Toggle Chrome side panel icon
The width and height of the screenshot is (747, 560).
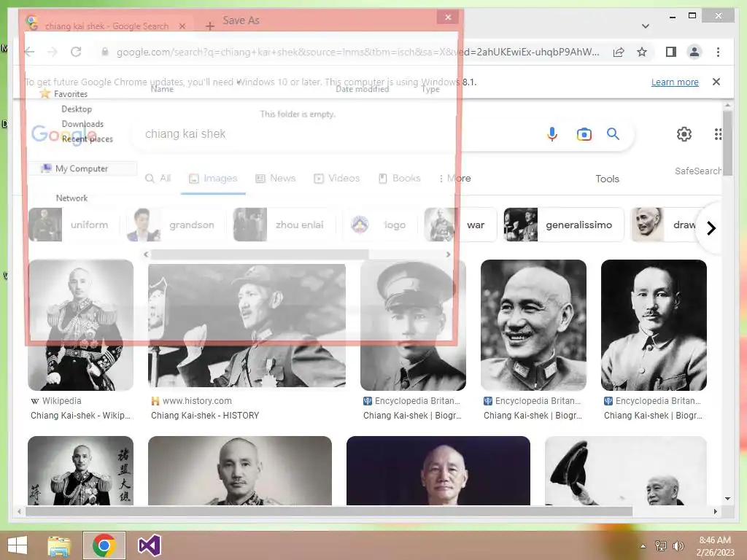pyautogui.click(x=671, y=52)
